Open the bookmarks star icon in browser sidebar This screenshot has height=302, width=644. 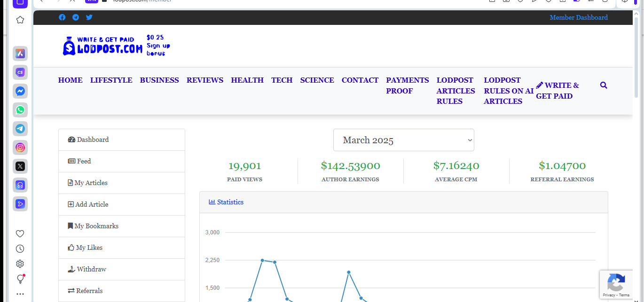(20, 20)
